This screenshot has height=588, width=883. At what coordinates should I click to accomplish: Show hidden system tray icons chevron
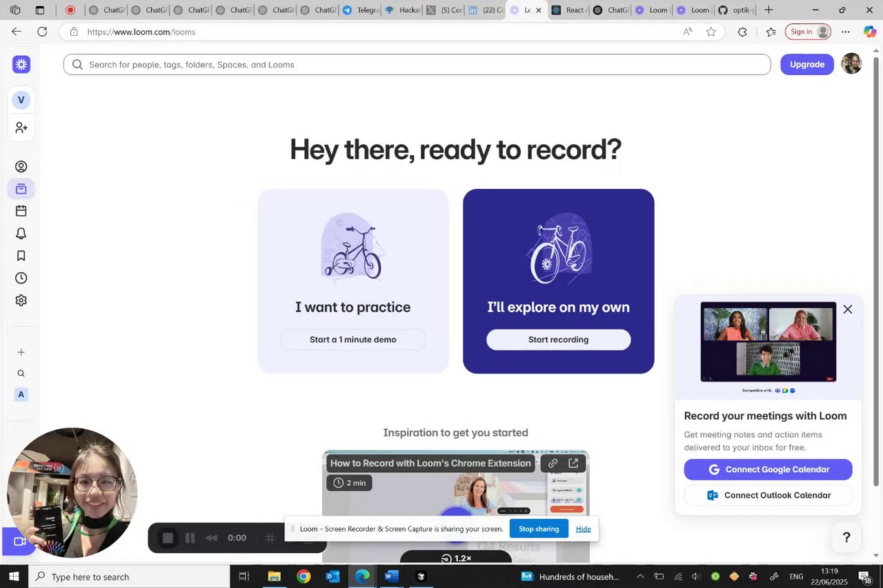(x=640, y=576)
